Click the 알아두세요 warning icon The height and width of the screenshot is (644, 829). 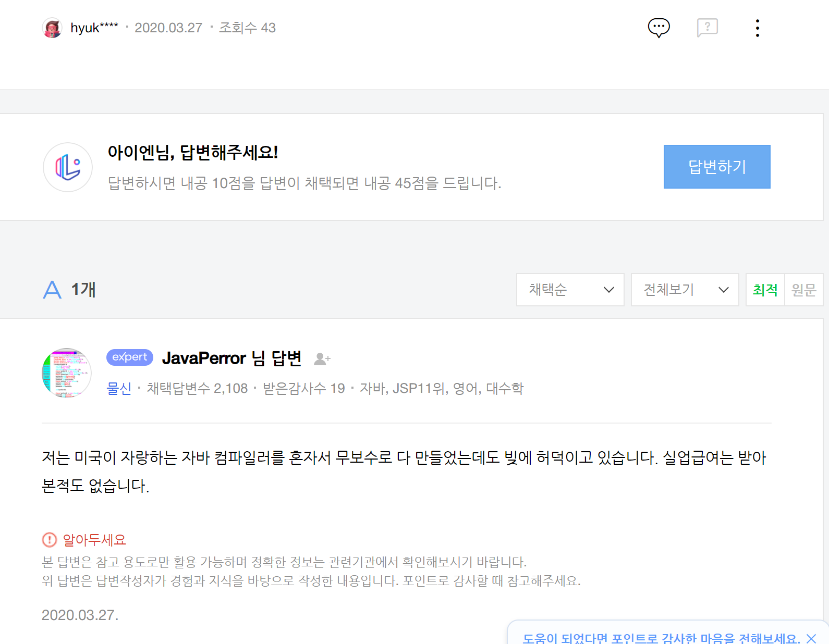[49, 540]
